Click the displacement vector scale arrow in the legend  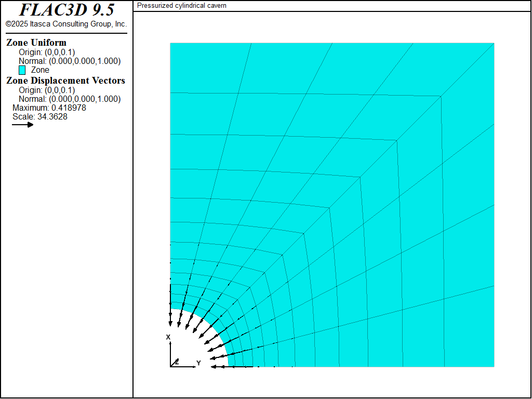tap(23, 125)
